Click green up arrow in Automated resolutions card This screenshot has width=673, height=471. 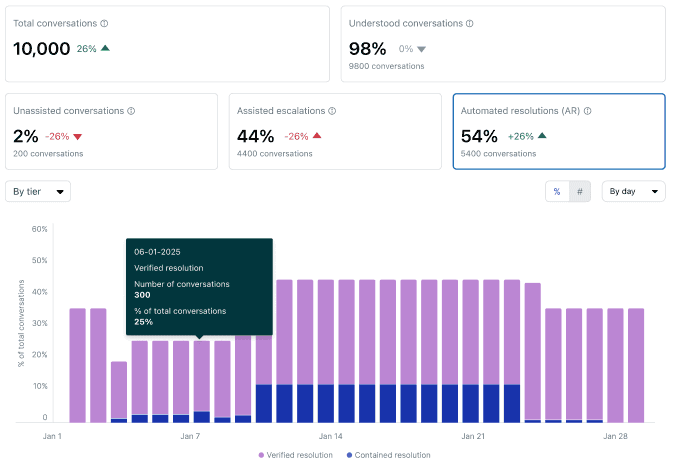click(x=542, y=136)
